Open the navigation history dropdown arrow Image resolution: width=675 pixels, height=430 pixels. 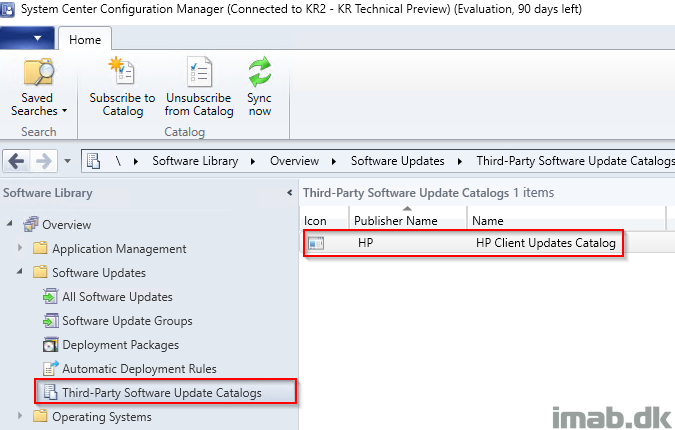click(x=67, y=161)
